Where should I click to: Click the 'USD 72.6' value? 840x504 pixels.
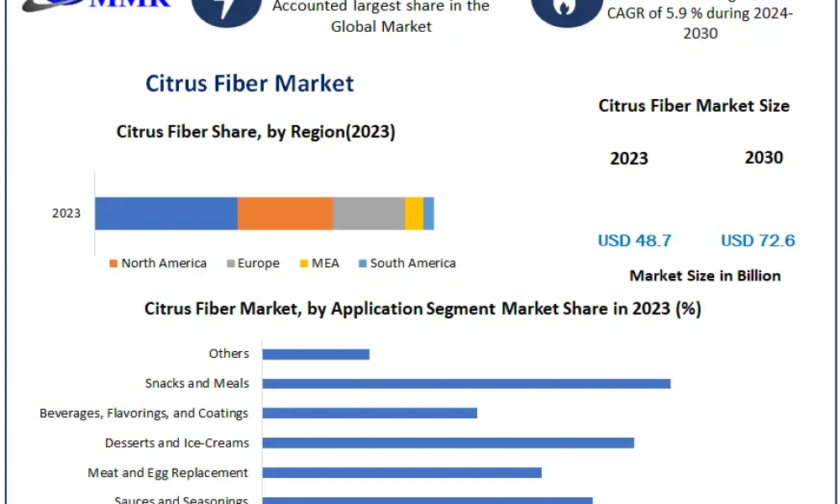758,240
